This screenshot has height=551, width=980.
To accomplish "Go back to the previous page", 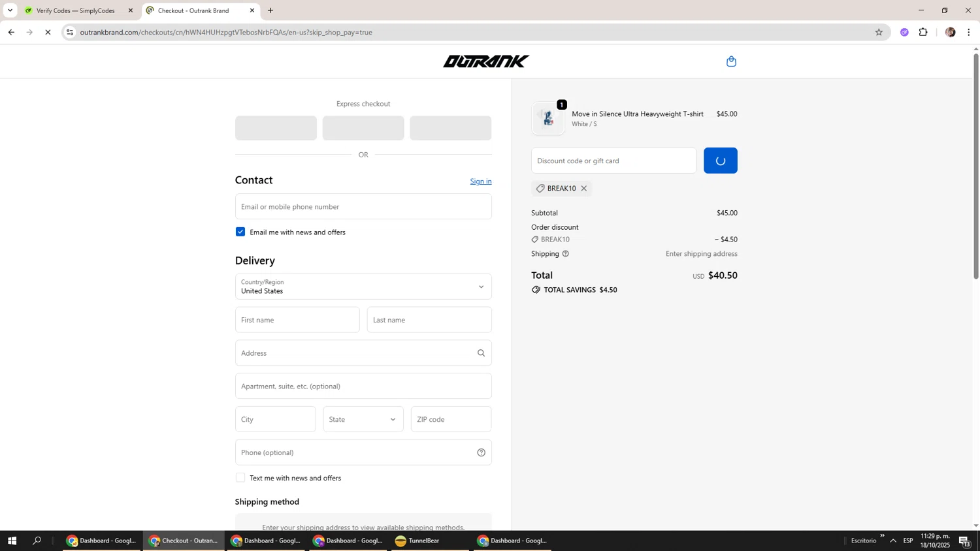I will pyautogui.click(x=11, y=32).
